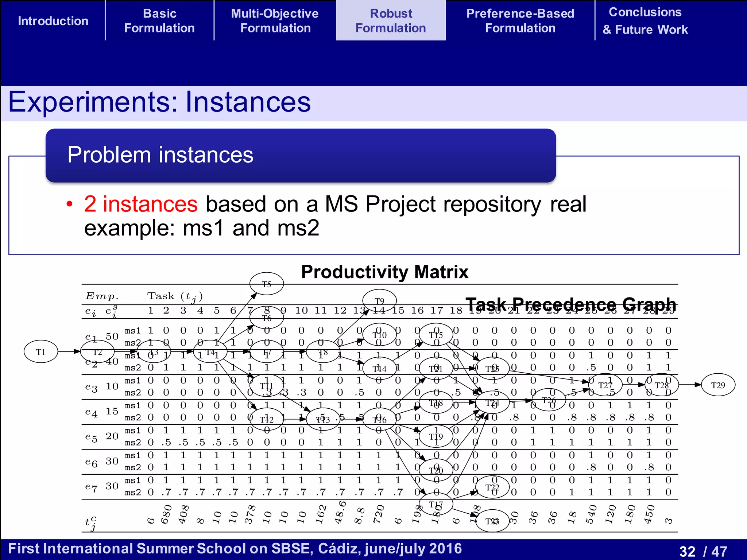
Task: Jump to Conclusions & Future Work tab
Action: point(645,21)
